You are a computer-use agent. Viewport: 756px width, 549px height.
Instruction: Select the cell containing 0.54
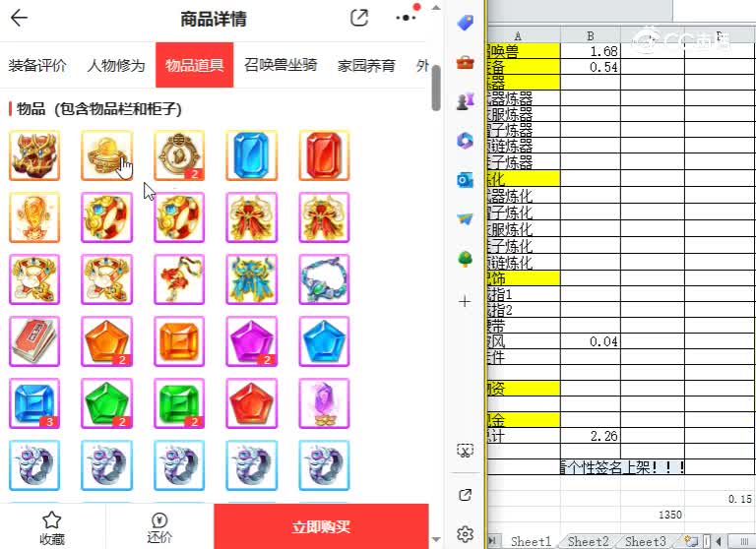coord(591,67)
